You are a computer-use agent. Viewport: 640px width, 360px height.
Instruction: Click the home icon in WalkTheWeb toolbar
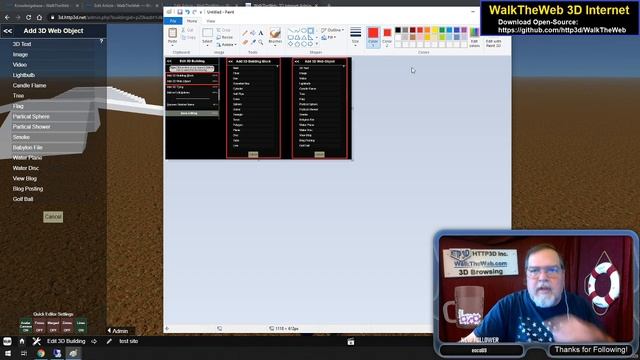point(22,341)
